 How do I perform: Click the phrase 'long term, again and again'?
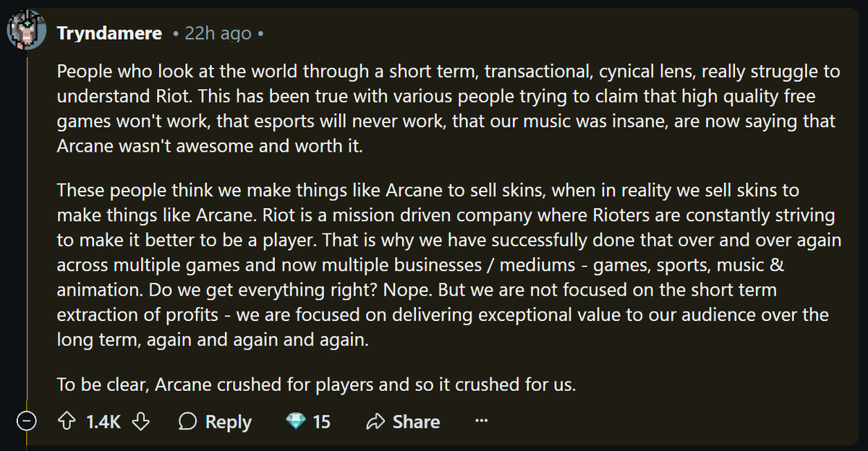pyautogui.click(x=213, y=340)
